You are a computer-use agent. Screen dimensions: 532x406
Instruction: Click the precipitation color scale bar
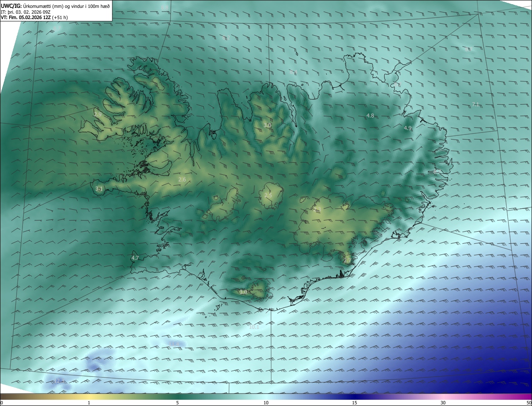click(x=266, y=396)
